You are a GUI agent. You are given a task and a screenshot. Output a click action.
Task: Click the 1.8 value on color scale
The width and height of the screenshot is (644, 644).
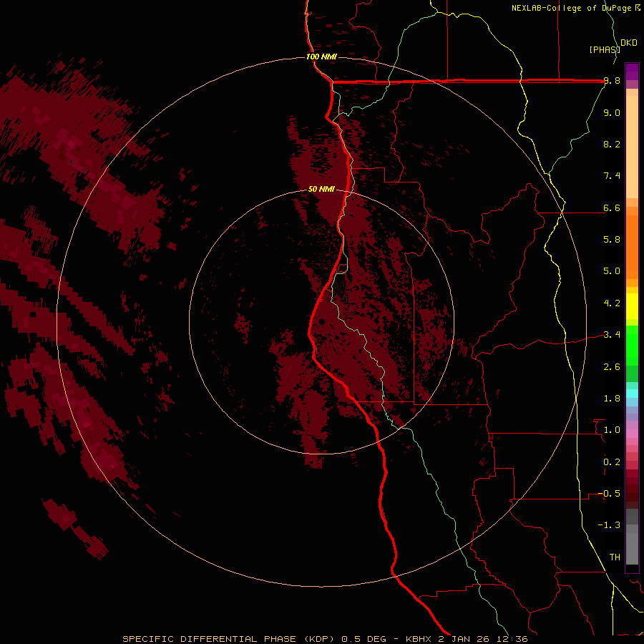(x=612, y=399)
